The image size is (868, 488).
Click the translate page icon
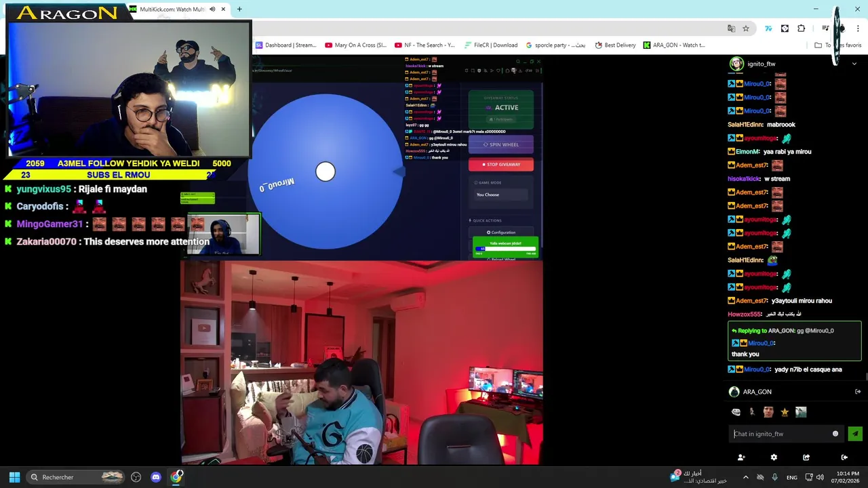click(x=731, y=28)
